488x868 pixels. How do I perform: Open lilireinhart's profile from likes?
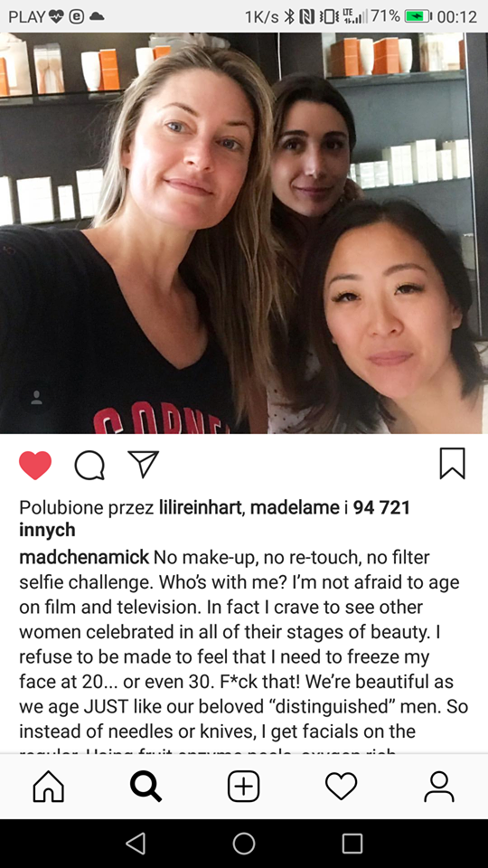click(x=201, y=507)
